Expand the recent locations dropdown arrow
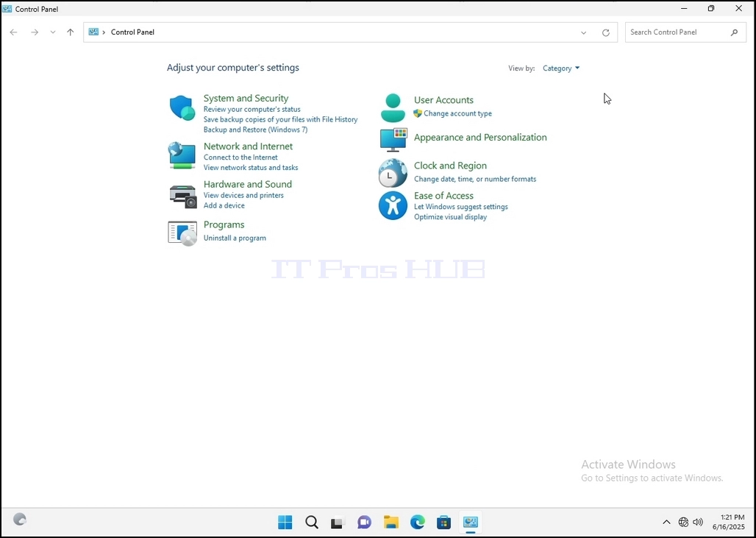756x538 pixels. point(53,32)
